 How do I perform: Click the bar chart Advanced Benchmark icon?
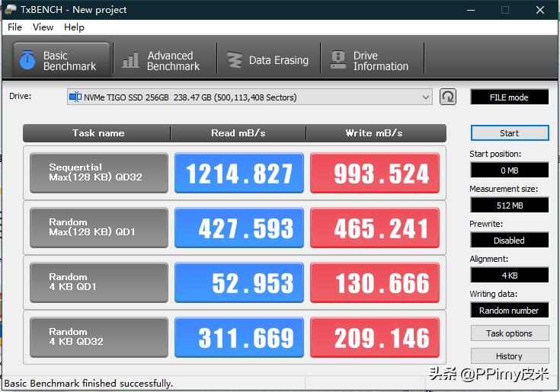pyautogui.click(x=130, y=60)
